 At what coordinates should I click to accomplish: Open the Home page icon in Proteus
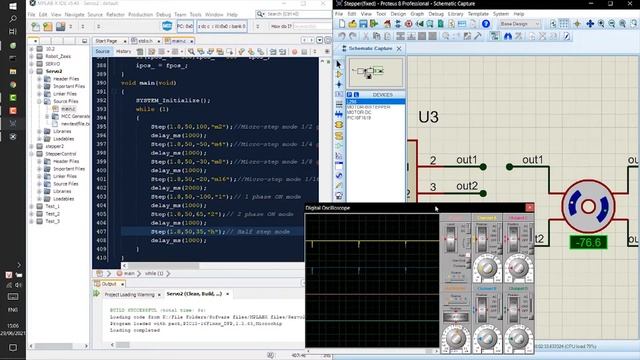point(387,24)
